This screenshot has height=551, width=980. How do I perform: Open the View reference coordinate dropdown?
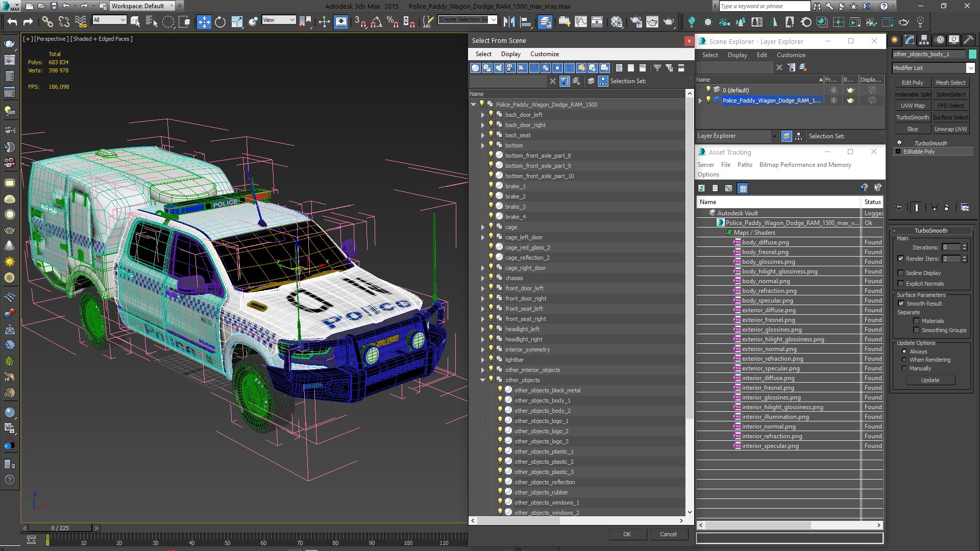tap(279, 20)
